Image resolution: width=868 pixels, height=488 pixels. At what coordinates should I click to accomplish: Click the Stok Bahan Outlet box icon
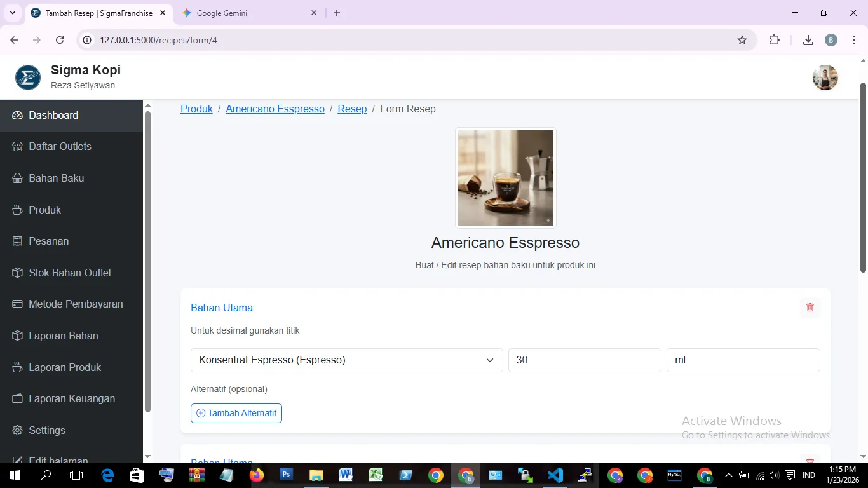[x=17, y=273]
